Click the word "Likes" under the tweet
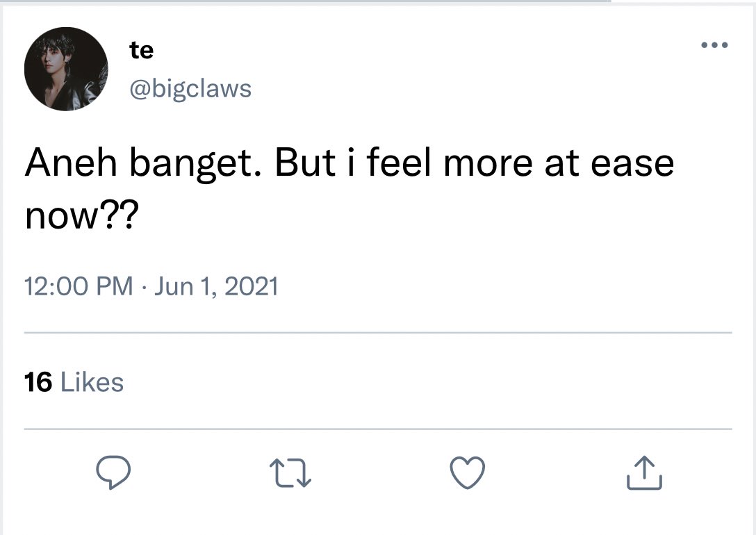The image size is (756, 535). tap(92, 382)
